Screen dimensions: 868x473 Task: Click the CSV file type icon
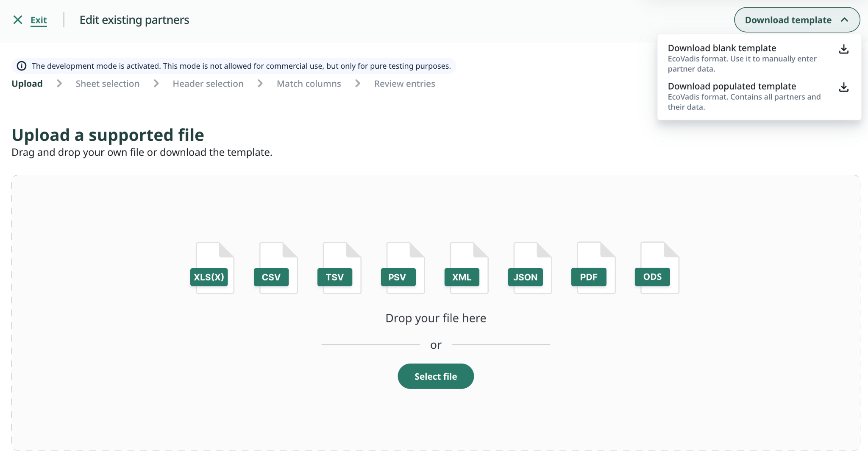point(276,268)
